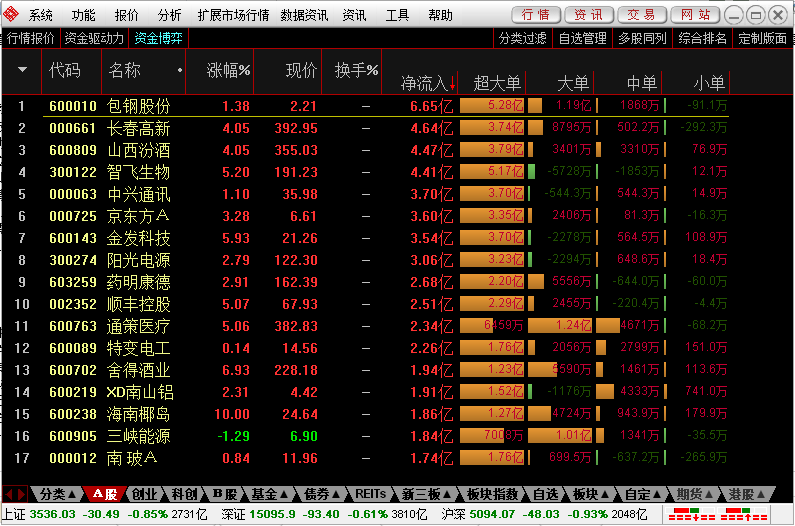Switch to the 创业 bottom tab
This screenshot has width=795, height=526.
pos(144,494)
